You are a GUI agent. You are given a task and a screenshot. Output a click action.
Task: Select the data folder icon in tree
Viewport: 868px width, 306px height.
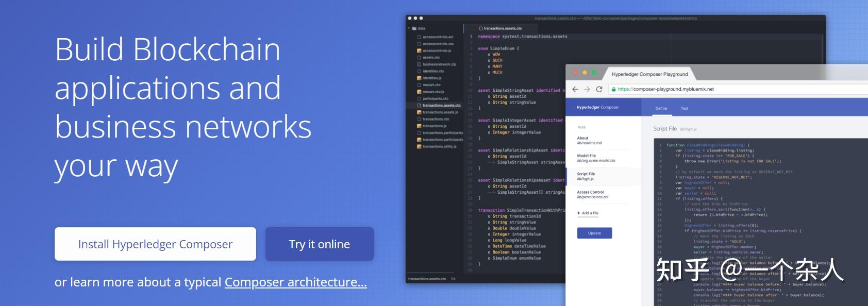pyautogui.click(x=414, y=28)
